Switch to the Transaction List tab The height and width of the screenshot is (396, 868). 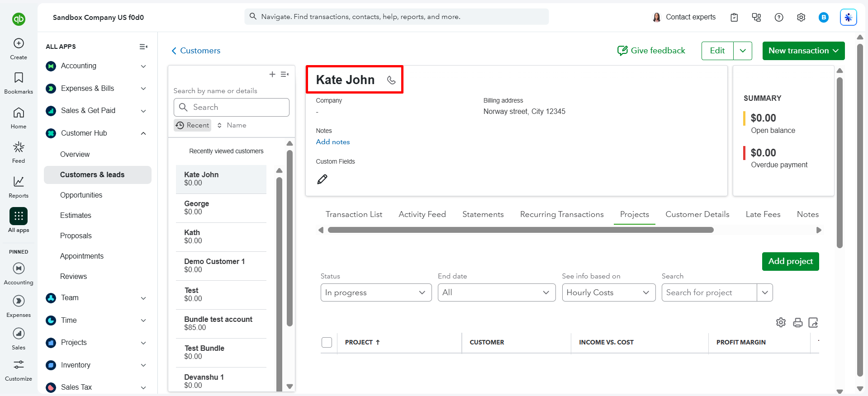point(354,214)
